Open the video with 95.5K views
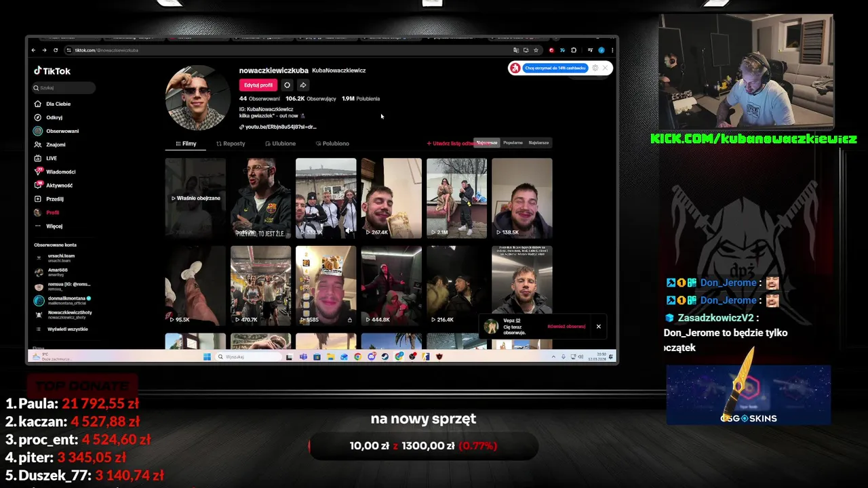868x488 pixels. (x=195, y=285)
